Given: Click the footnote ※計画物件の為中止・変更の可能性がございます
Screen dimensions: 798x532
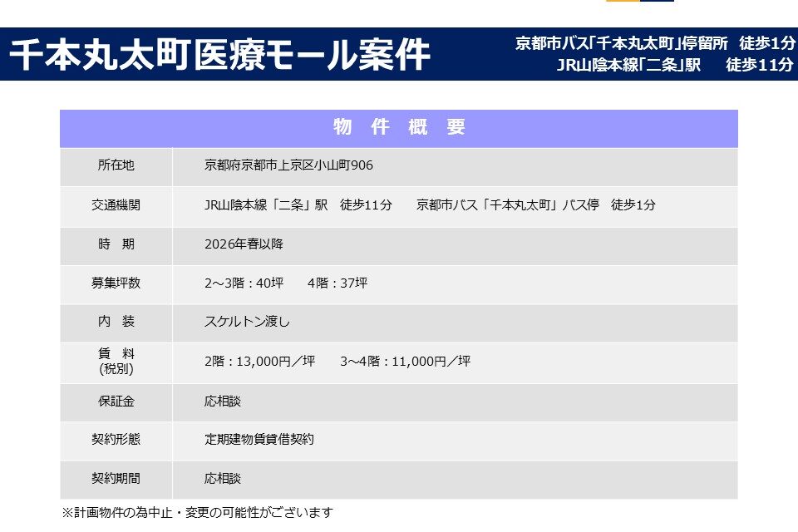Looking at the screenshot, I should point(198,513).
